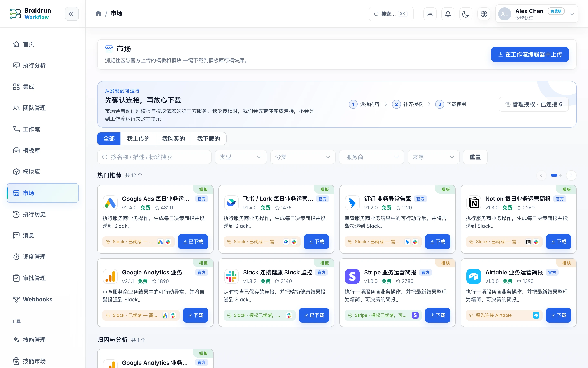Expand Alex Chen account menu chevron
Screen dimensions: 588x368
coord(572,14)
